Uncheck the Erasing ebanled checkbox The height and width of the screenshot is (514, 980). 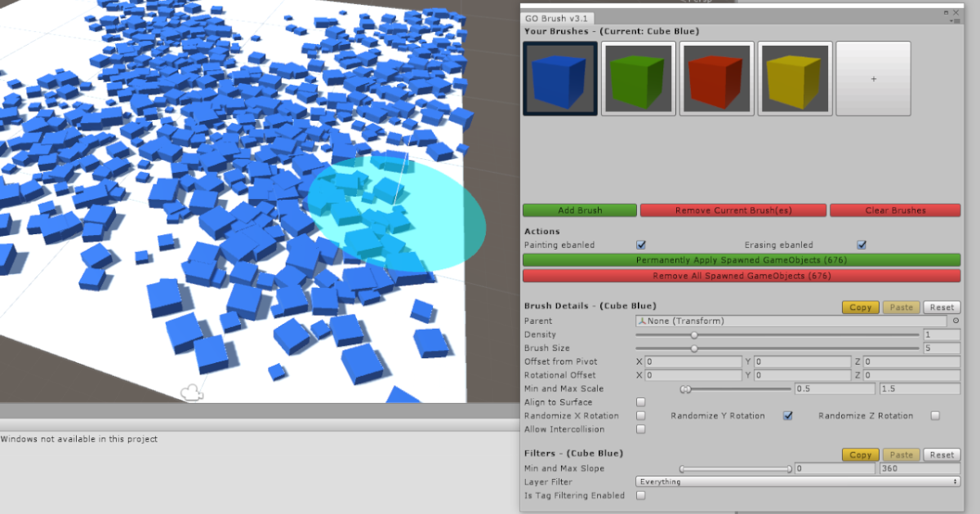(x=861, y=244)
